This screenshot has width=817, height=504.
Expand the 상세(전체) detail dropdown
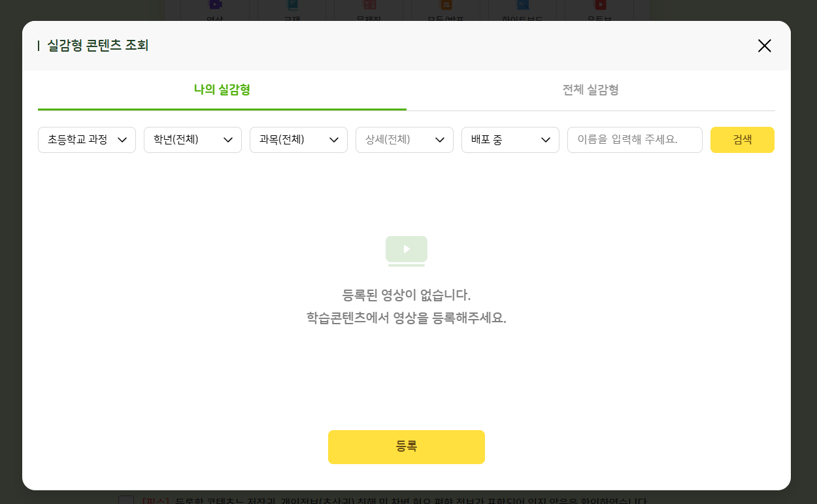[405, 140]
